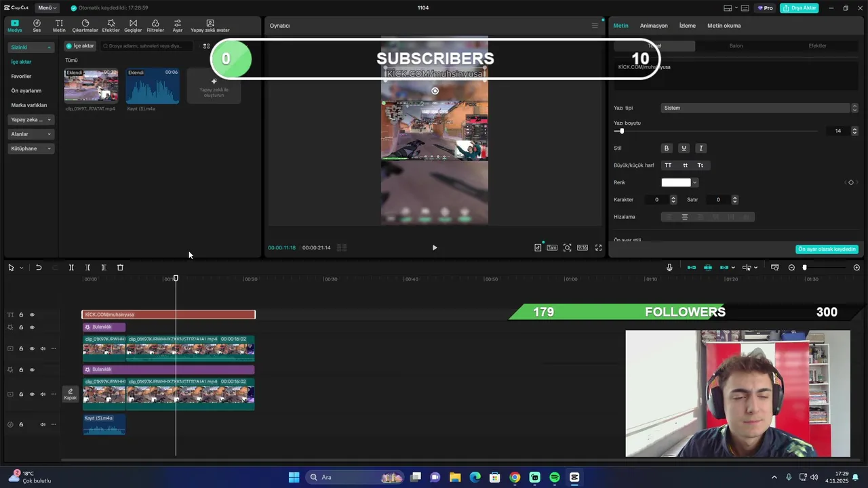The height and width of the screenshot is (488, 868).
Task: Switch to the İzleme tracking tab
Action: click(688, 26)
